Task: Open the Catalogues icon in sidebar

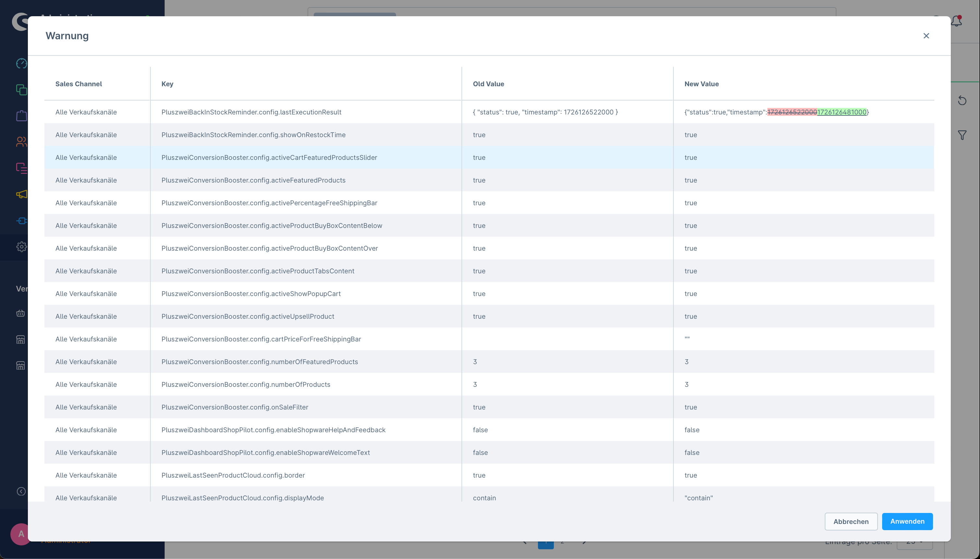Action: [x=21, y=89]
